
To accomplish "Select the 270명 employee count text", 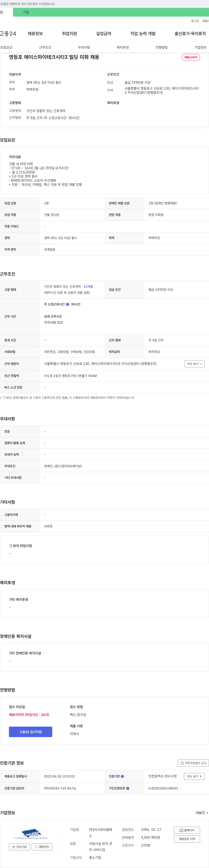I will click(145, 846).
